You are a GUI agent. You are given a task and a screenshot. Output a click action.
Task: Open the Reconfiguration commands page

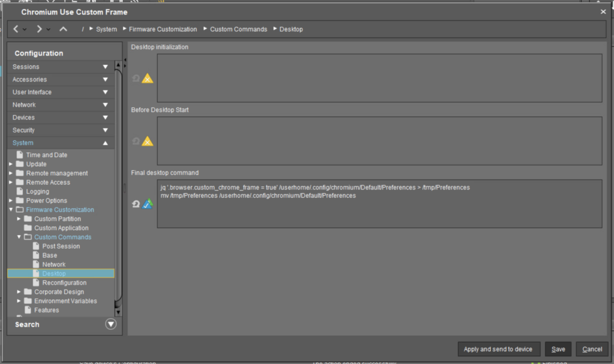[x=64, y=282]
